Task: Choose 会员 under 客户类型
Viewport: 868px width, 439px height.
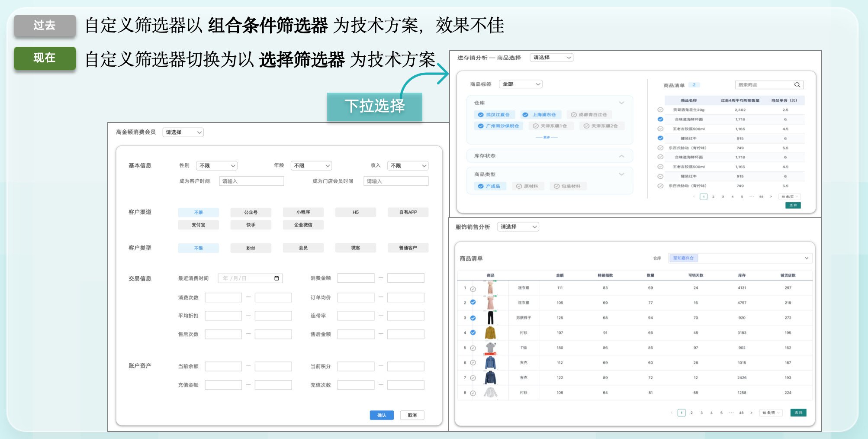Action: click(303, 248)
